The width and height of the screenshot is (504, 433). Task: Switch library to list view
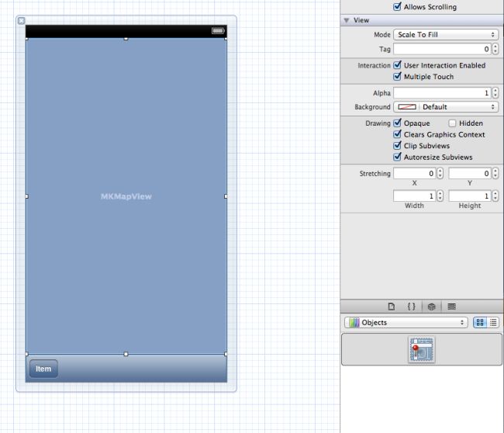point(493,322)
